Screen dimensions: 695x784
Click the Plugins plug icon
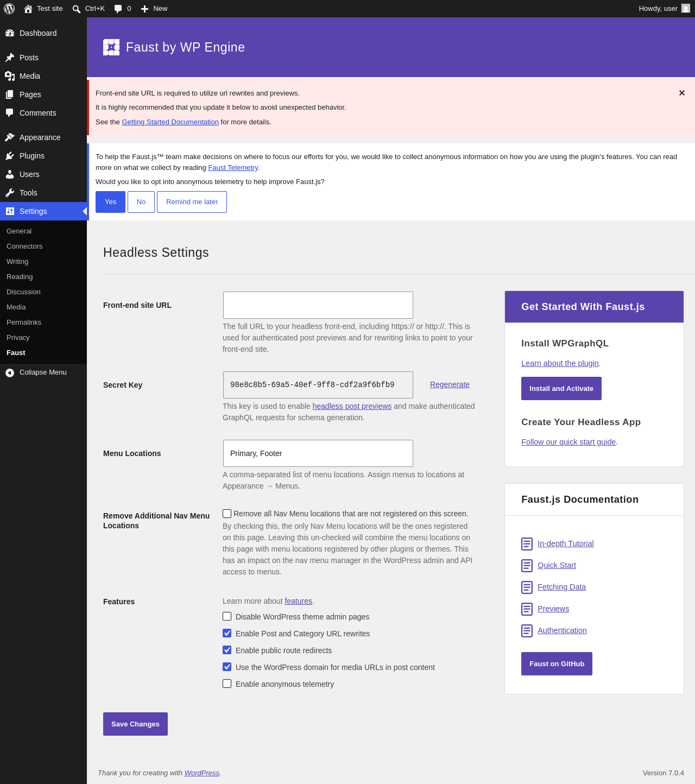[x=10, y=156]
